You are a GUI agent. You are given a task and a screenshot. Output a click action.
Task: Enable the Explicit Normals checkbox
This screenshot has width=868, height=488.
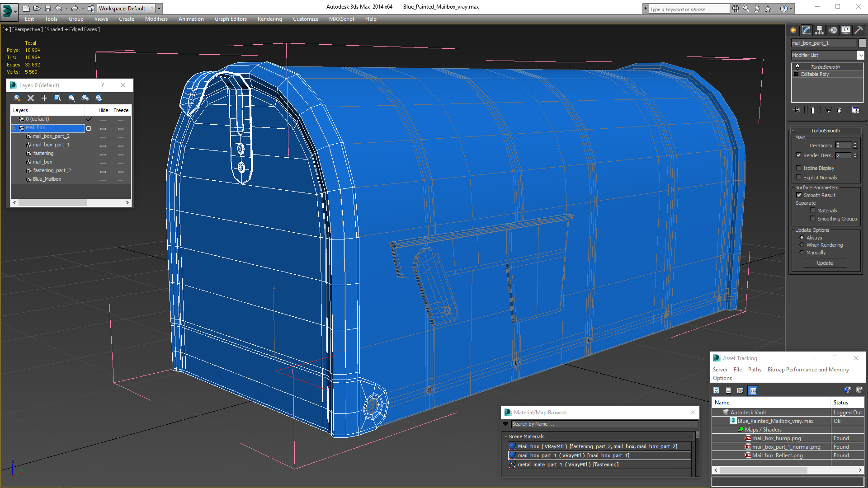(x=798, y=177)
